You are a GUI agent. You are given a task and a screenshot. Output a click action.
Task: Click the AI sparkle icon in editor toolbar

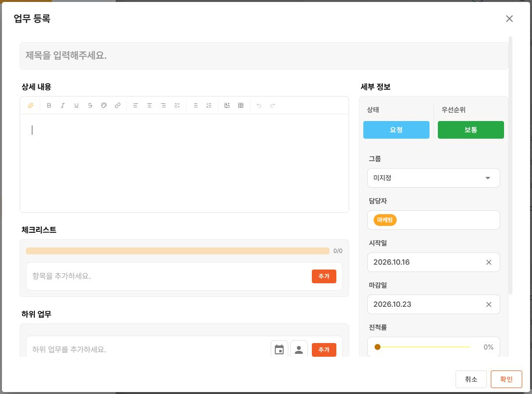30,105
